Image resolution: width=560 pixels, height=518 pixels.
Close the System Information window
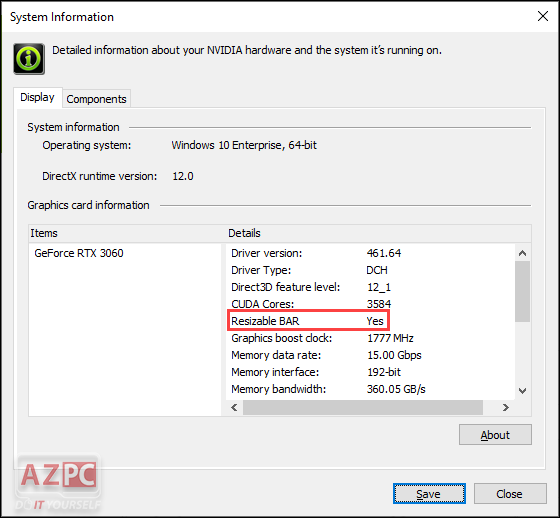(542, 16)
